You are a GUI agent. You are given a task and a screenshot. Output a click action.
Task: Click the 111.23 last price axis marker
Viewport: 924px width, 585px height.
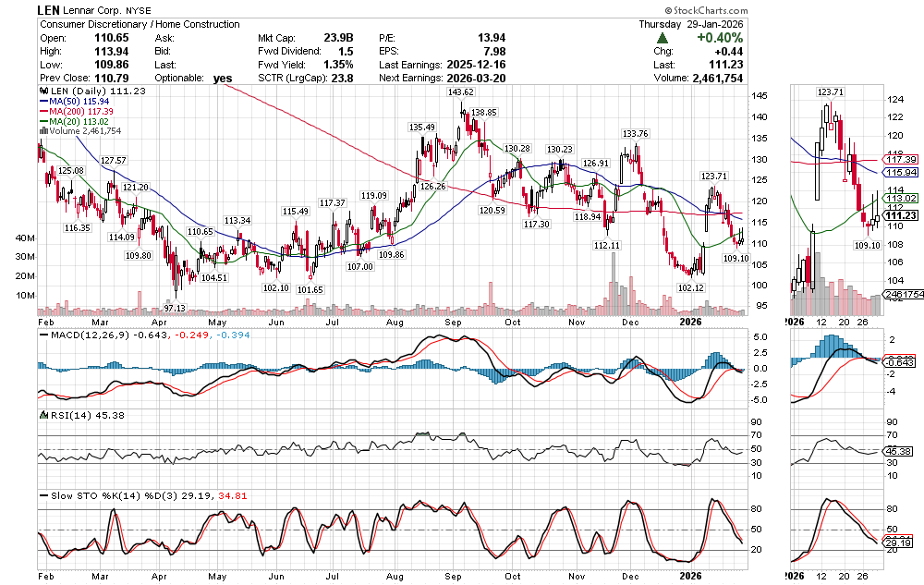[900, 214]
